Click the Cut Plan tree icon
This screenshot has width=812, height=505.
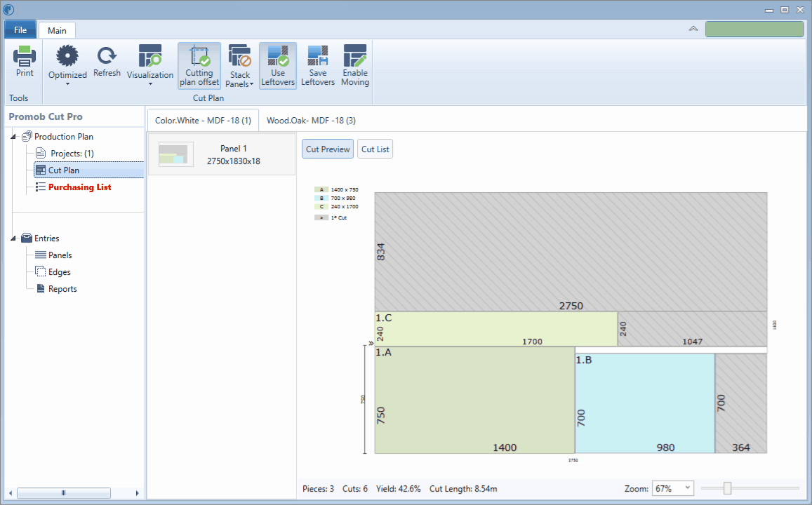[x=41, y=170]
